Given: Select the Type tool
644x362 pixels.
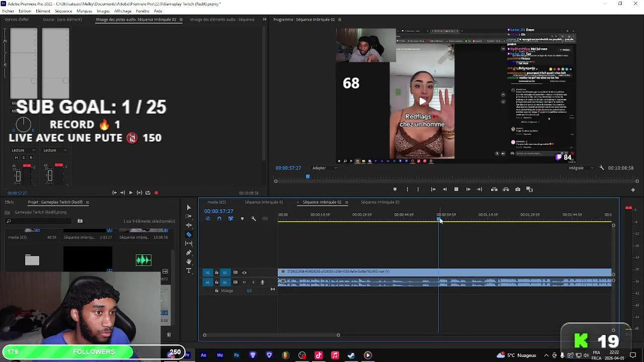Looking at the screenshot, I should coord(189,270).
